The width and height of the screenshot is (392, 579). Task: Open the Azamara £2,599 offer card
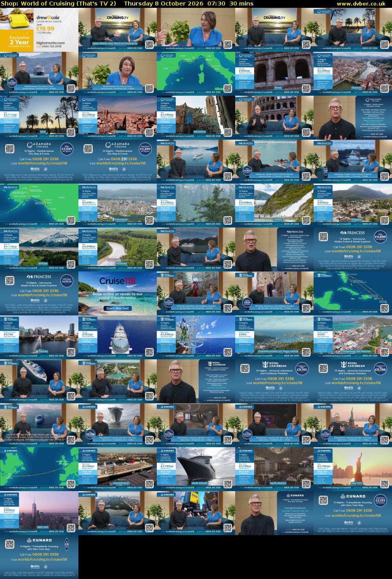coord(39,162)
